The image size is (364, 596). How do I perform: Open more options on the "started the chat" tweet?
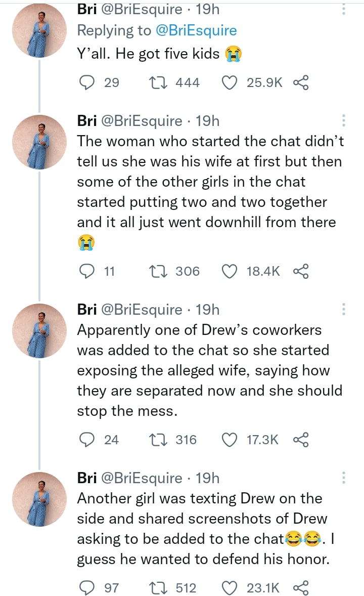click(x=344, y=121)
